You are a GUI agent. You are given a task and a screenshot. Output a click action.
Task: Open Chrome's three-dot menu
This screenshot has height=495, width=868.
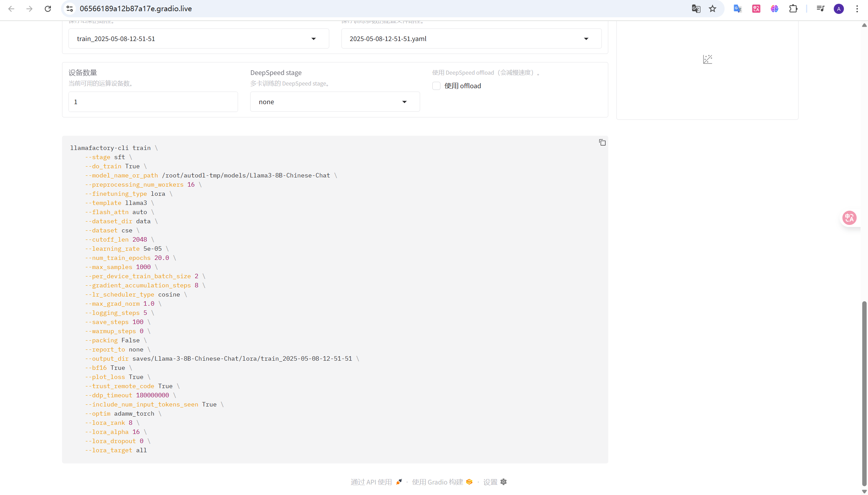click(x=857, y=9)
